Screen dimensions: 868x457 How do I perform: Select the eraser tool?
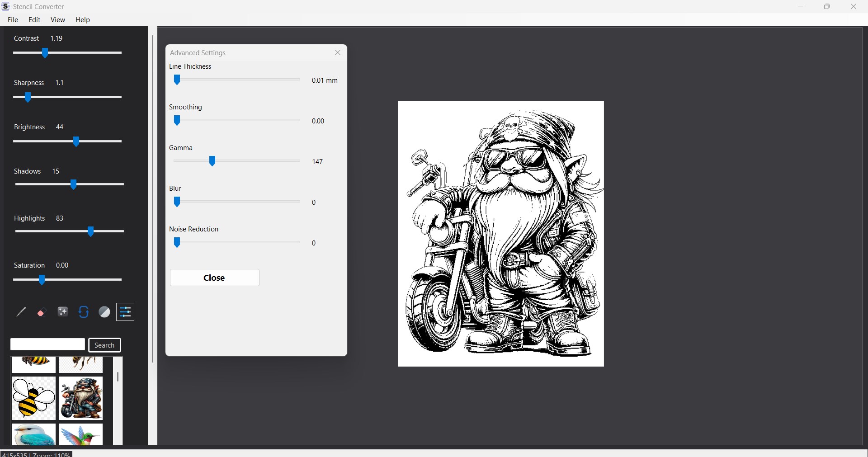[x=42, y=312]
